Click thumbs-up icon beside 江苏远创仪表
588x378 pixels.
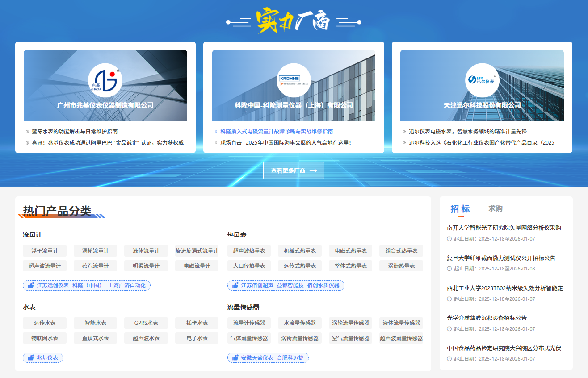pyautogui.click(x=31, y=286)
